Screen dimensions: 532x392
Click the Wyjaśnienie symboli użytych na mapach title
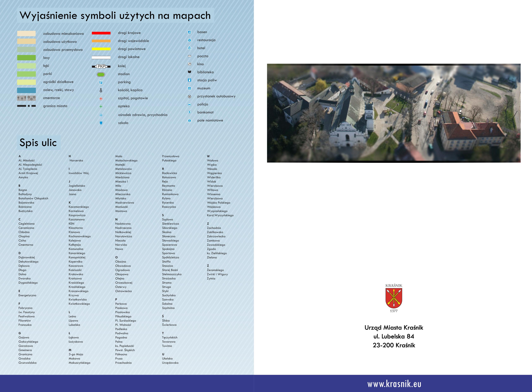click(x=115, y=15)
